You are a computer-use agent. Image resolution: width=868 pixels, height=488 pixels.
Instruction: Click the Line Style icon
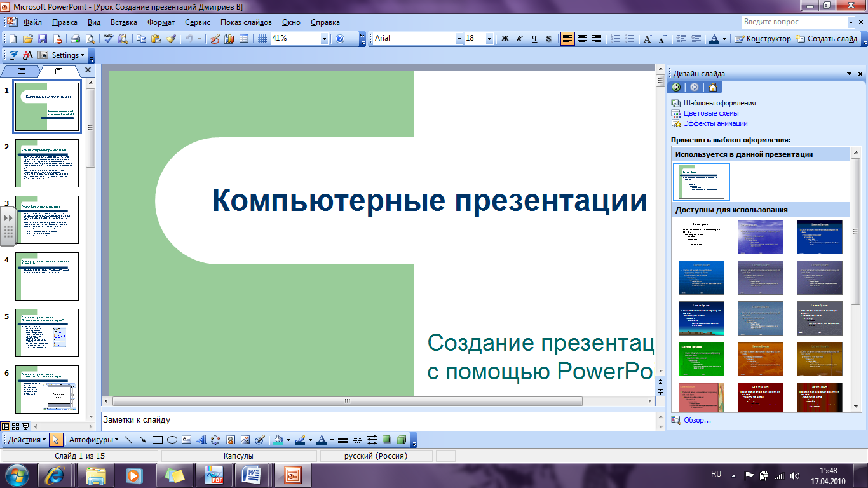point(342,440)
